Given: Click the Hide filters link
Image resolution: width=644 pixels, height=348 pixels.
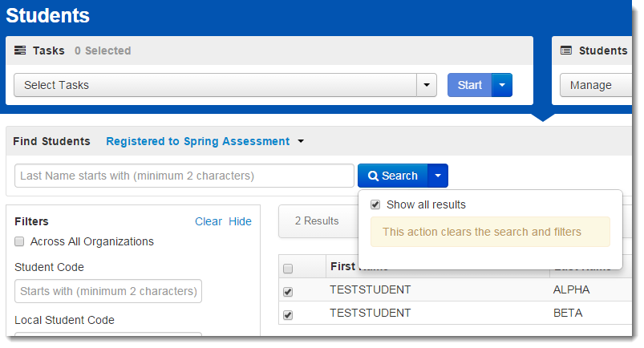Looking at the screenshot, I should 240,221.
